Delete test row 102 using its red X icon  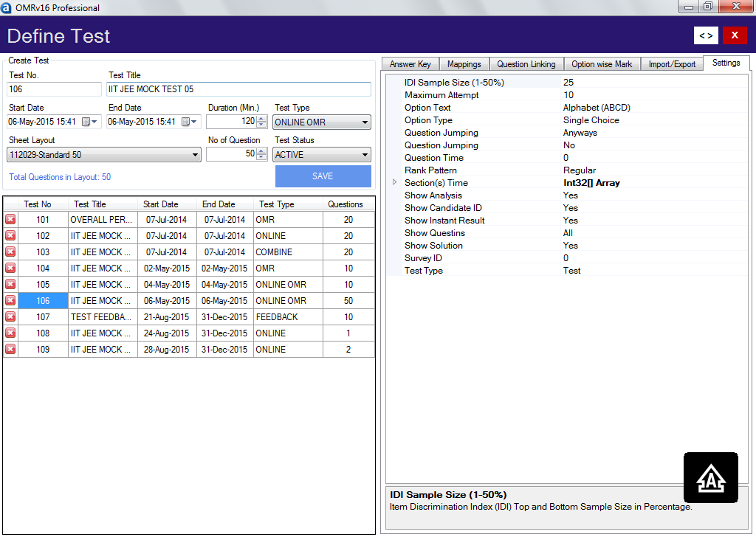10,236
